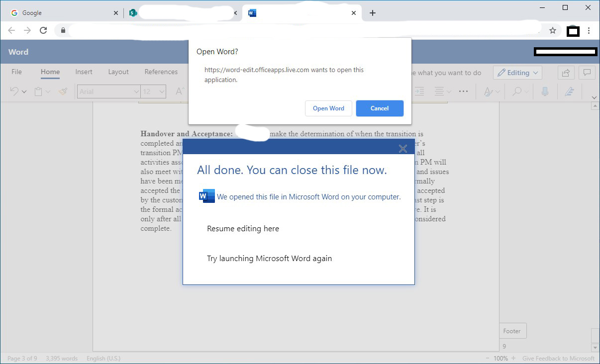
Task: Bookmark this page with the star
Action: point(552,30)
